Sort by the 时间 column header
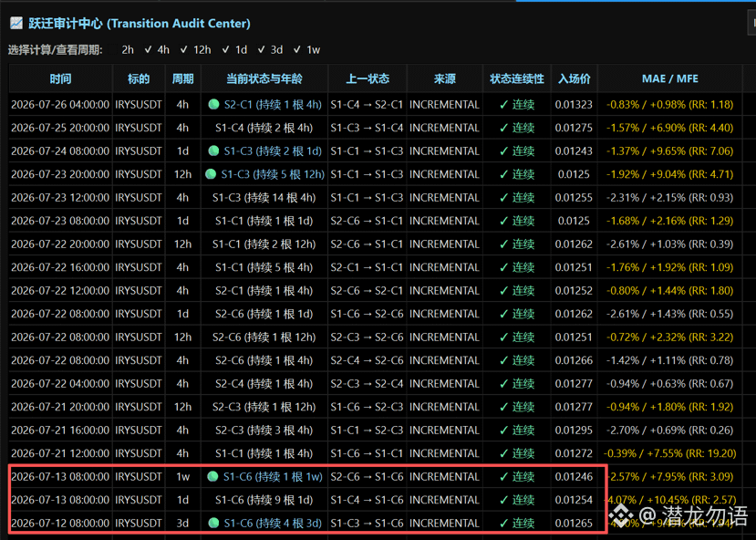The height and width of the screenshot is (540, 756). (61, 78)
